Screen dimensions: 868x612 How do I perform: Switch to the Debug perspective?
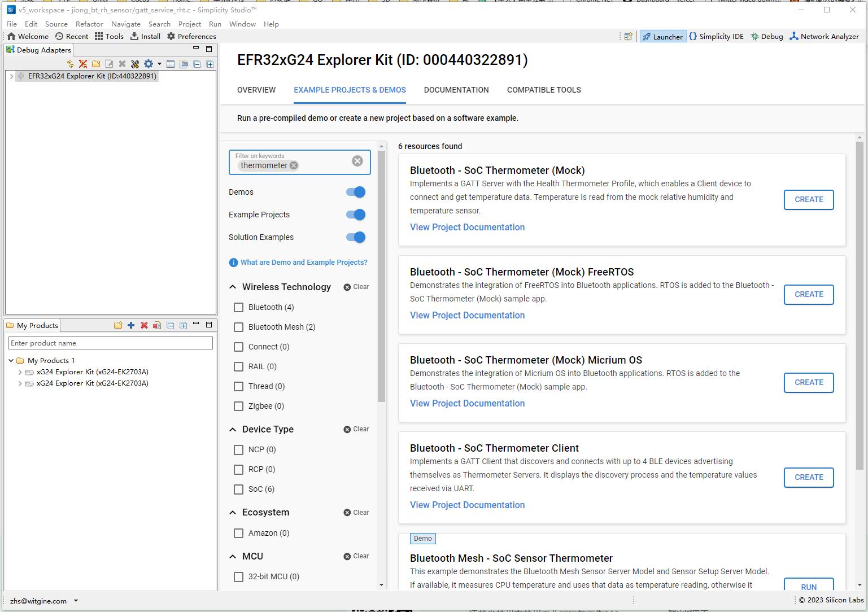(x=766, y=36)
